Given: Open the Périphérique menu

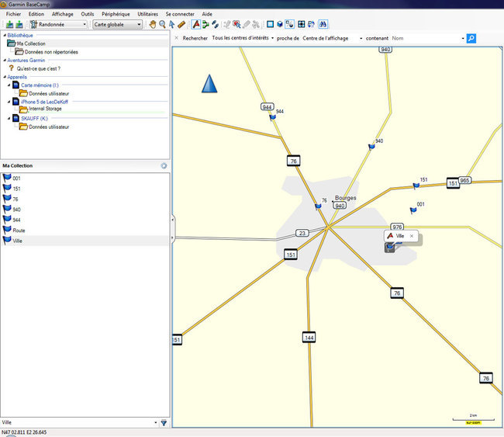Looking at the screenshot, I should point(116,14).
